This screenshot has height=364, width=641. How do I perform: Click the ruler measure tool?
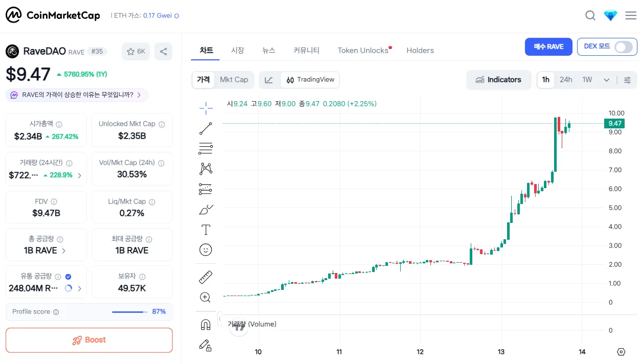(x=205, y=278)
